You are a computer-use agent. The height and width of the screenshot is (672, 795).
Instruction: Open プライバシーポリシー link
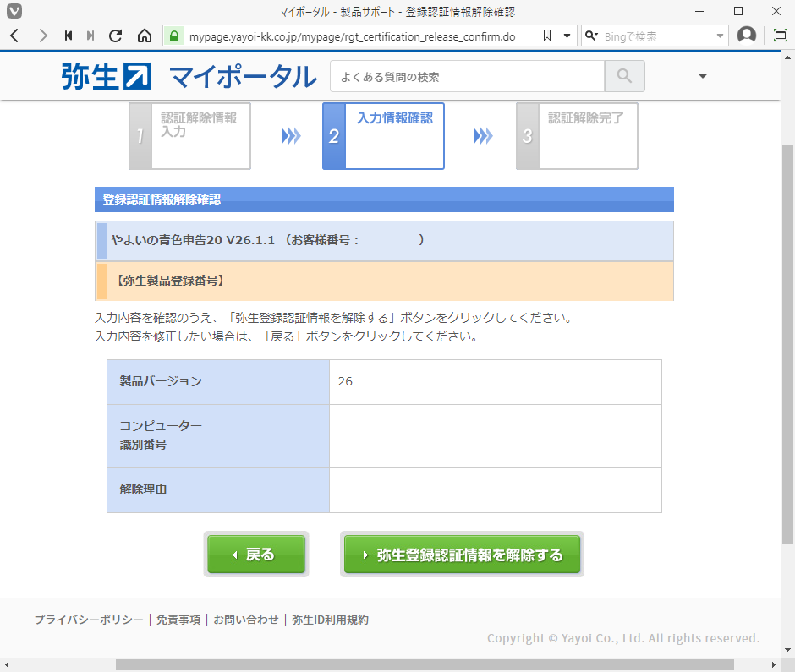click(90, 620)
